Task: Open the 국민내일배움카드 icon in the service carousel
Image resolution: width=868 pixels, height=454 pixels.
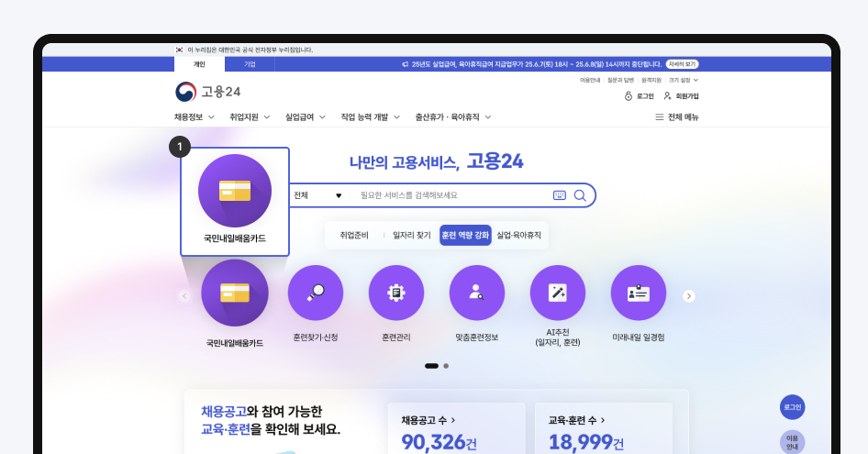Action: pos(235,293)
